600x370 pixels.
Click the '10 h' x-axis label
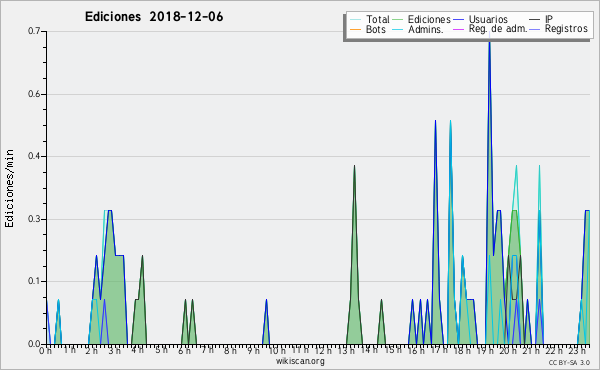276,350
